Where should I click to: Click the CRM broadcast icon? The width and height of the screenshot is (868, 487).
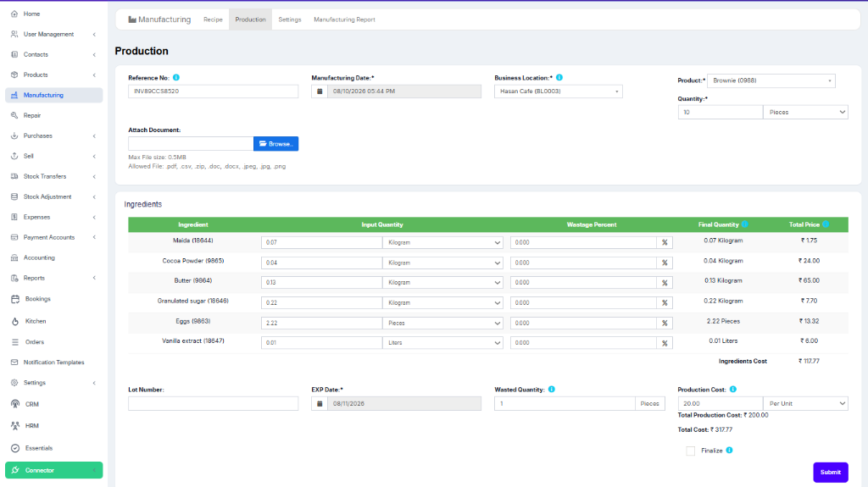(15, 404)
